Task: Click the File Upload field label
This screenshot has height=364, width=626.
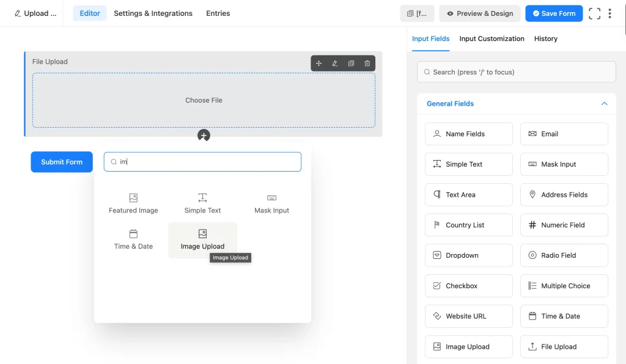Action: [50, 62]
